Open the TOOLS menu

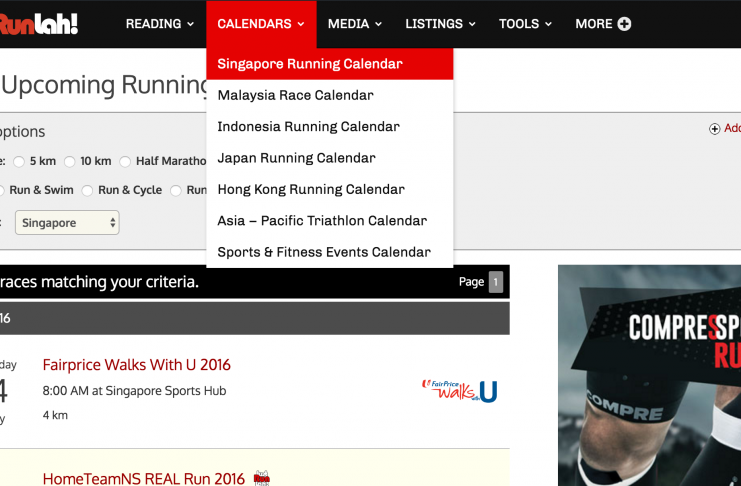click(x=525, y=24)
